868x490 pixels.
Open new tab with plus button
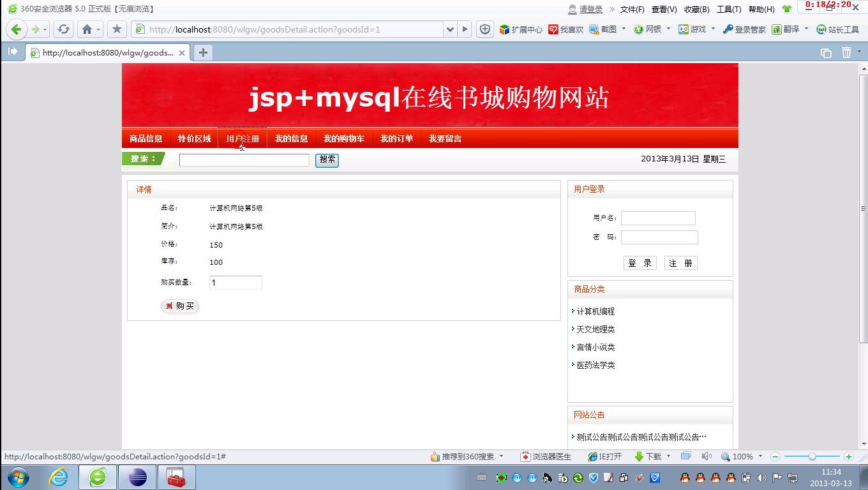click(x=203, y=52)
